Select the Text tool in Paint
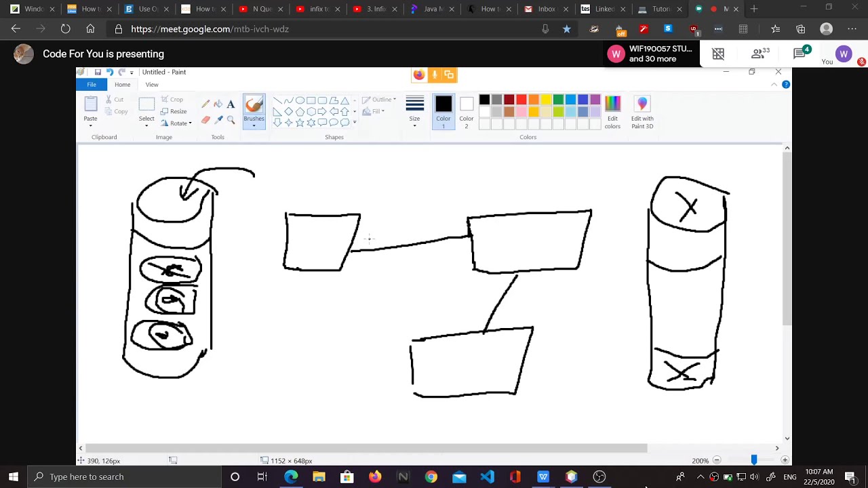Image resolution: width=868 pixels, height=488 pixels. pyautogui.click(x=231, y=104)
